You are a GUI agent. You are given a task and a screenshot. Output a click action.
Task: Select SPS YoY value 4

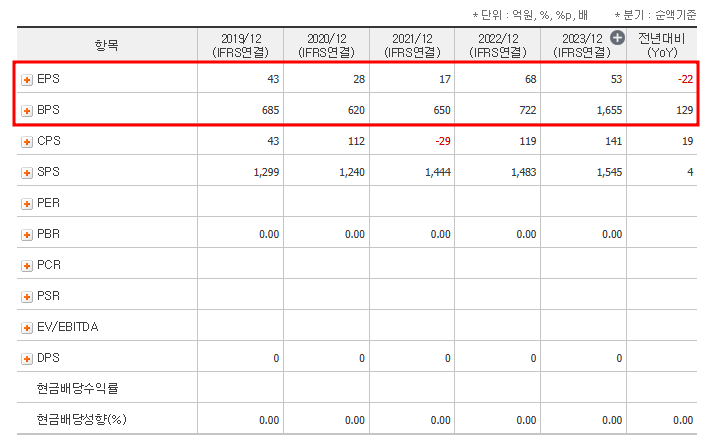(690, 172)
